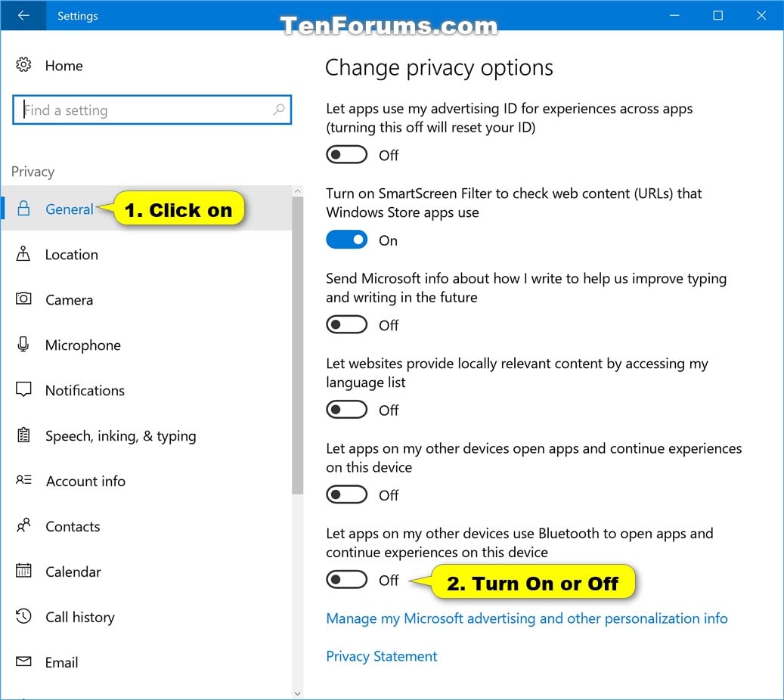The image size is (784, 700).
Task: Click the Camera label in the sidebar
Action: pyautogui.click(x=69, y=299)
